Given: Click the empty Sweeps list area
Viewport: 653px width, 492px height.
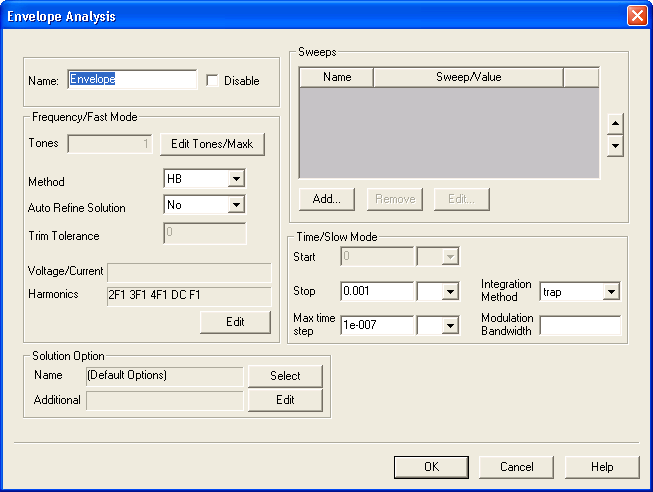Looking at the screenshot, I should [x=449, y=133].
